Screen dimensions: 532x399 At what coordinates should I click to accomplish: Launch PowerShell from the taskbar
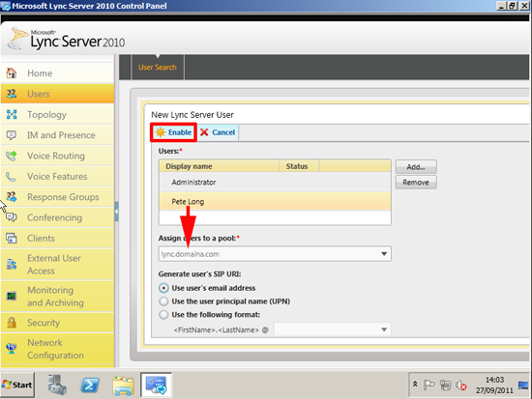click(x=90, y=385)
